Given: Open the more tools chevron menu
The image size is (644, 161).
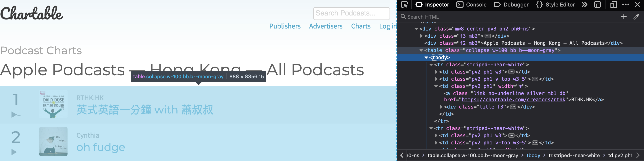Looking at the screenshot, I should (584, 5).
